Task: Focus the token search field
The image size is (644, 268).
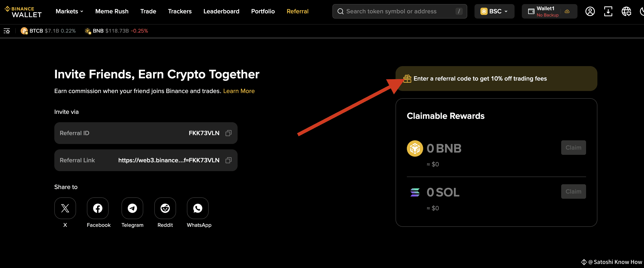Action: click(399, 11)
